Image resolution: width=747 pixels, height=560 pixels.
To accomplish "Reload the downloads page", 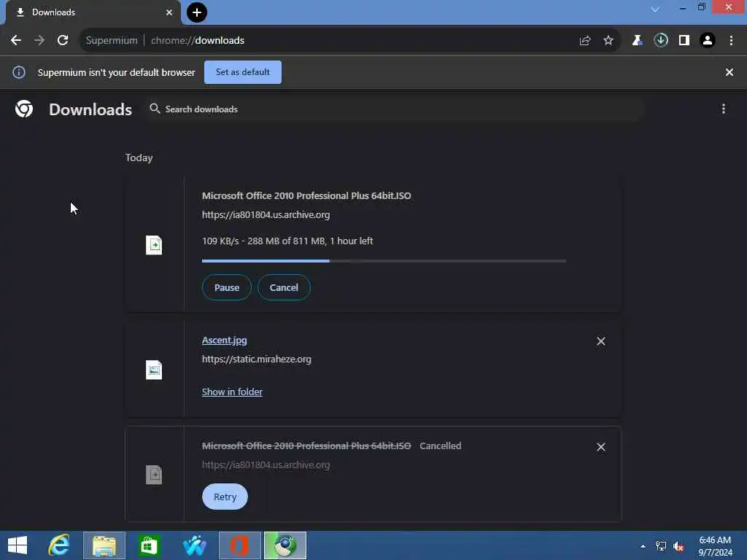I will (63, 41).
